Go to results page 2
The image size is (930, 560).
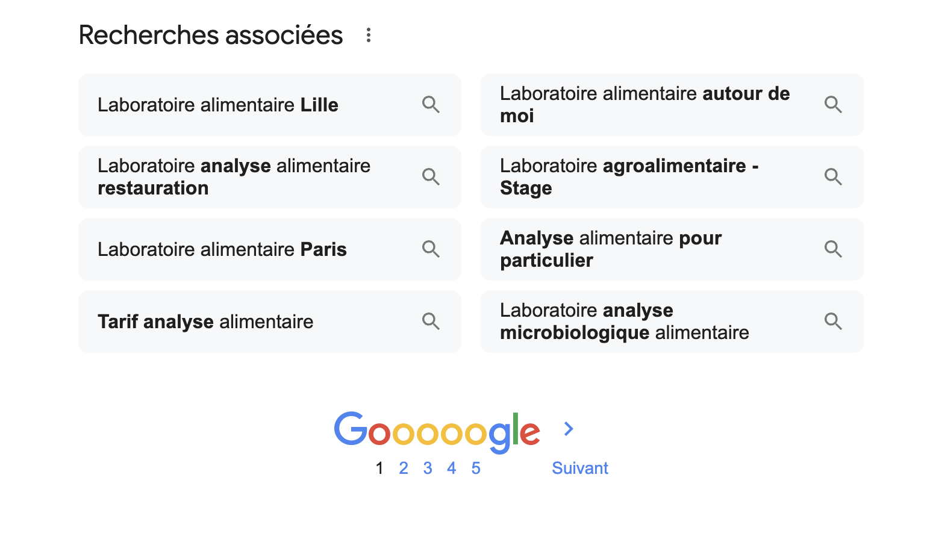pos(404,468)
